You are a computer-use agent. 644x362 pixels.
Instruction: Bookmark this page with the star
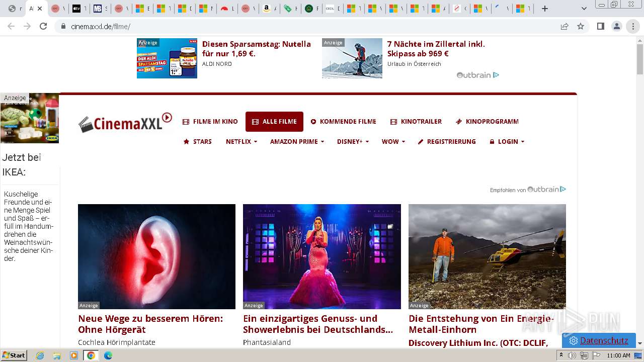pyautogui.click(x=581, y=27)
